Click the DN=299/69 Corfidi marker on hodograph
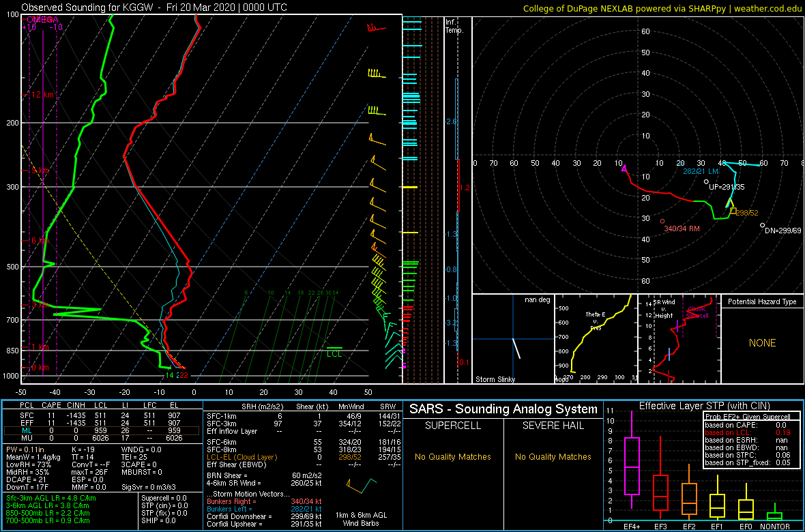Viewport: 805px width, 532px height. point(763,225)
